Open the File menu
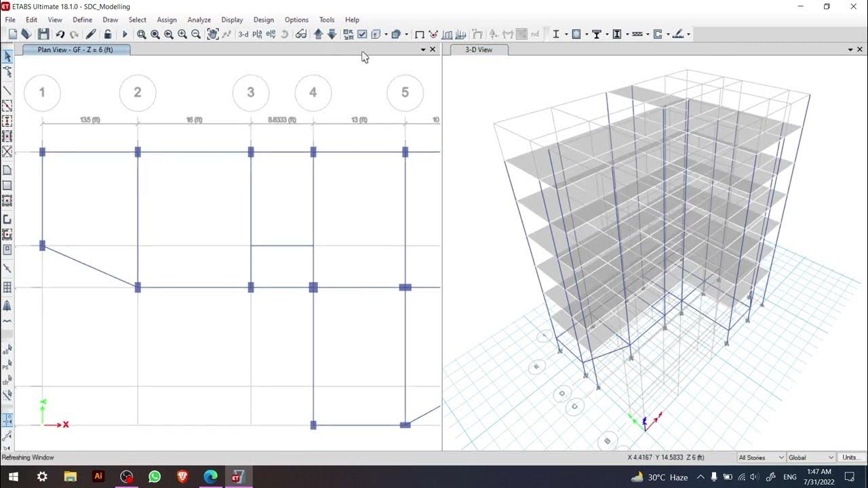Image resolution: width=868 pixels, height=488 pixels. coord(10,20)
